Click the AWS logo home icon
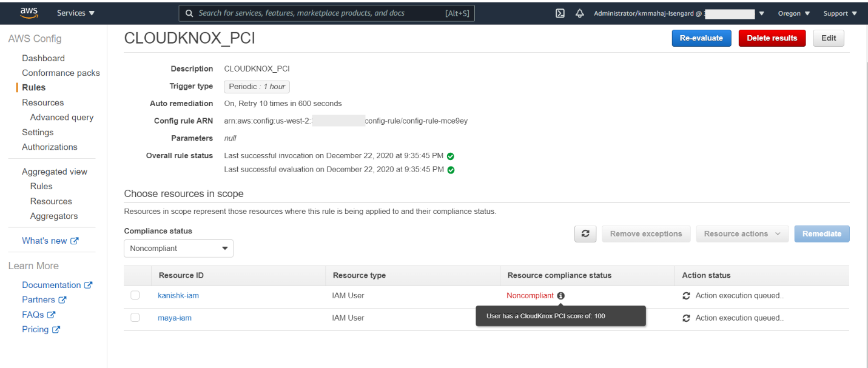The image size is (868, 368). tap(29, 13)
